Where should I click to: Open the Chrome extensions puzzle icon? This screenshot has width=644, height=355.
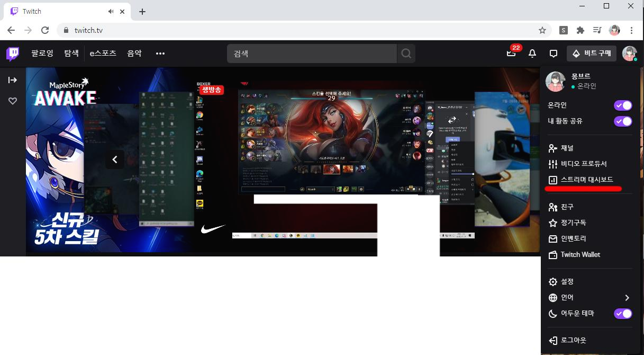pyautogui.click(x=580, y=30)
